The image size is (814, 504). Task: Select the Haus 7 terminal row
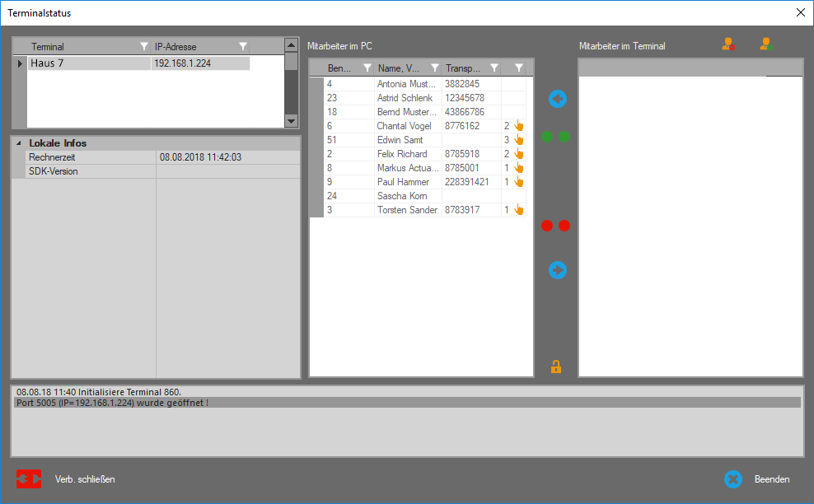(89, 63)
